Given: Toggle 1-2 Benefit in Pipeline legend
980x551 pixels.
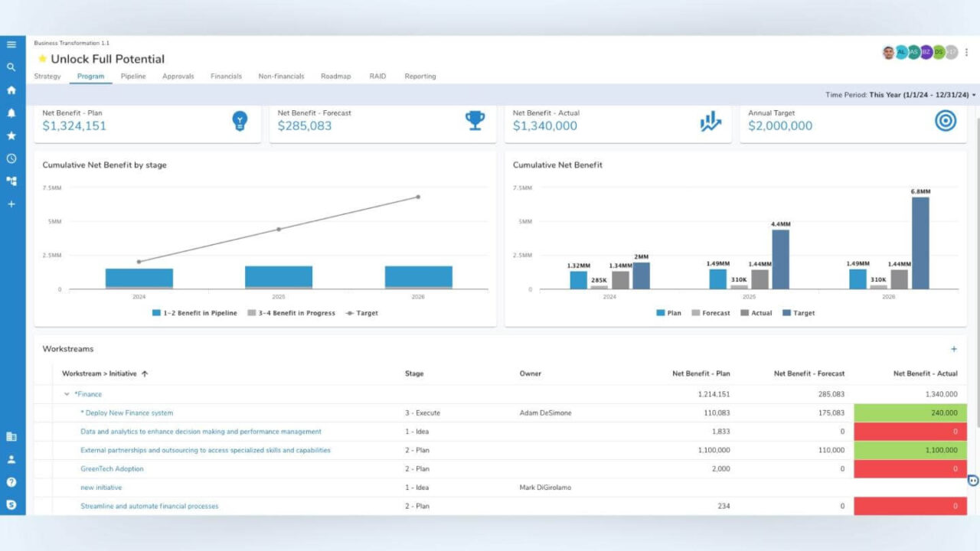Looking at the screenshot, I should coord(194,313).
